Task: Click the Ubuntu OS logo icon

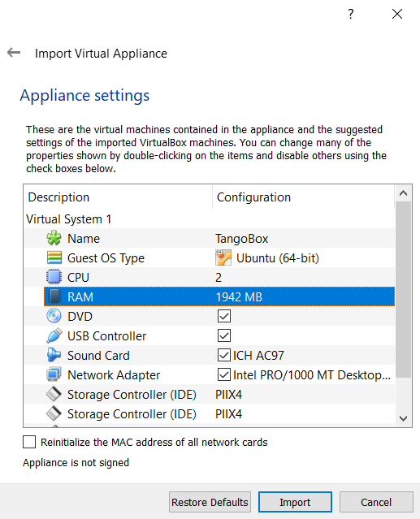Action: pyautogui.click(x=223, y=257)
